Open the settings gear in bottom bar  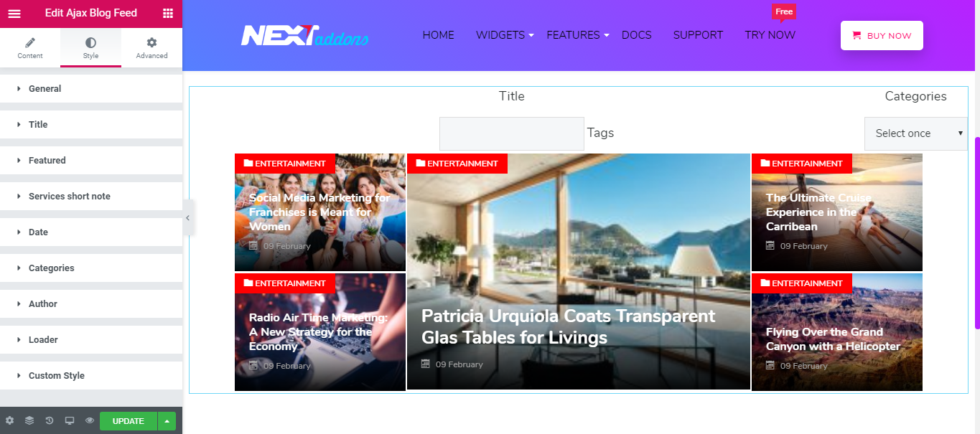(x=9, y=421)
